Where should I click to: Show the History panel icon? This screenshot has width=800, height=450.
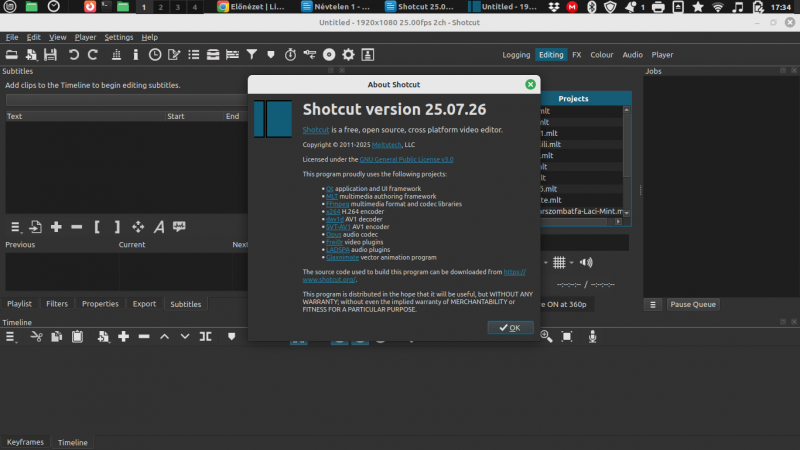point(310,55)
